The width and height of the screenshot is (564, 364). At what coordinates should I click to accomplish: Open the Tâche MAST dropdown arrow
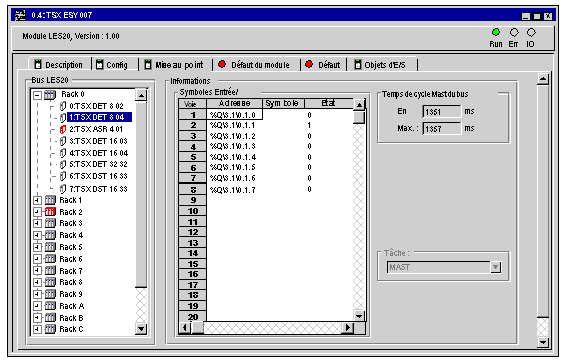(x=496, y=267)
